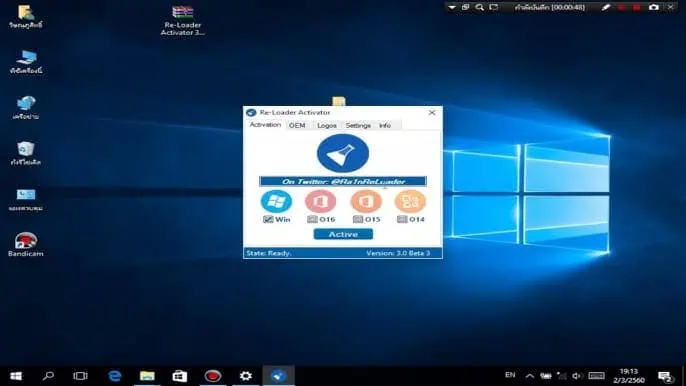The width and height of the screenshot is (686, 386).
Task: Tick the O15 checkbox
Action: tap(358, 219)
